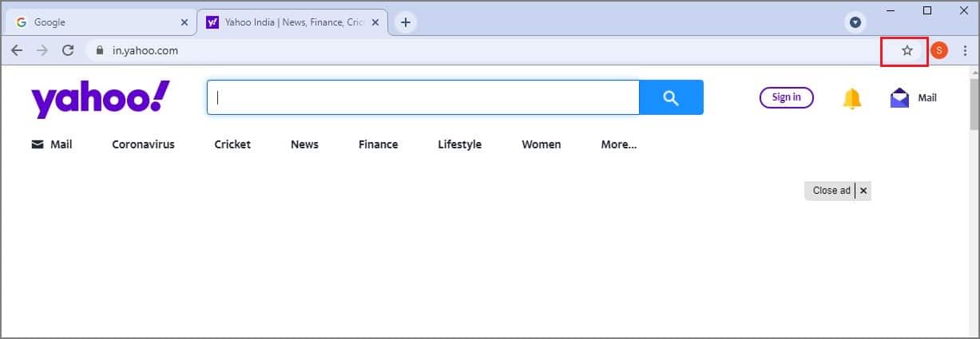Open the News section
This screenshot has width=980, height=339.
tap(304, 144)
